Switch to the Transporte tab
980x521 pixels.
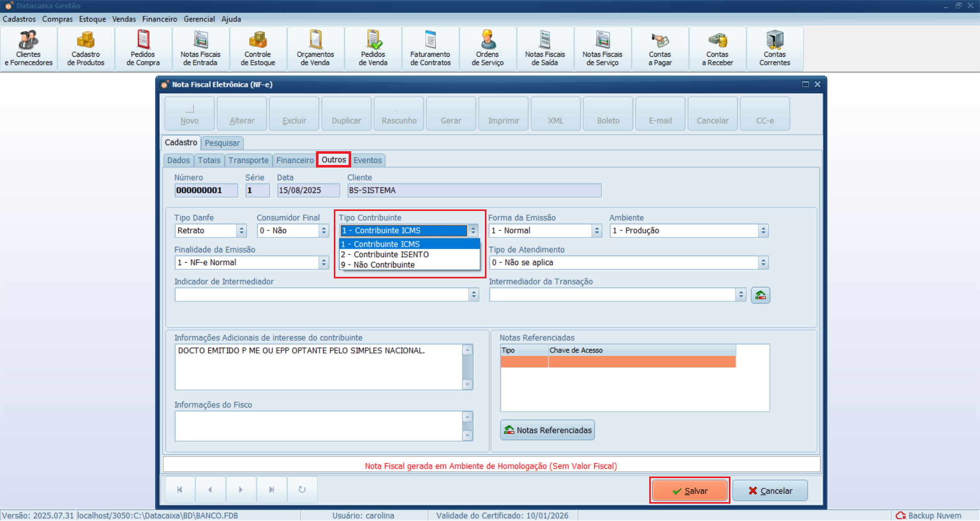pos(248,160)
